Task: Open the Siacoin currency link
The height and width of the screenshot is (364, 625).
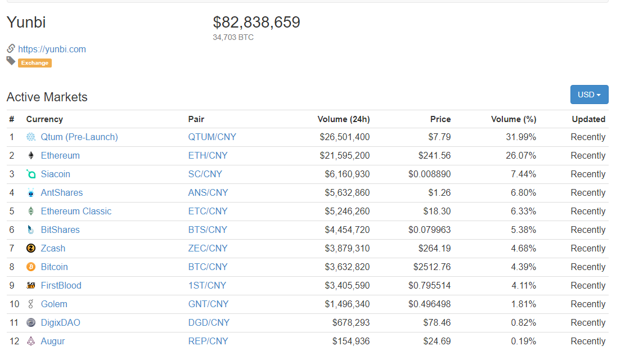Action: point(55,174)
